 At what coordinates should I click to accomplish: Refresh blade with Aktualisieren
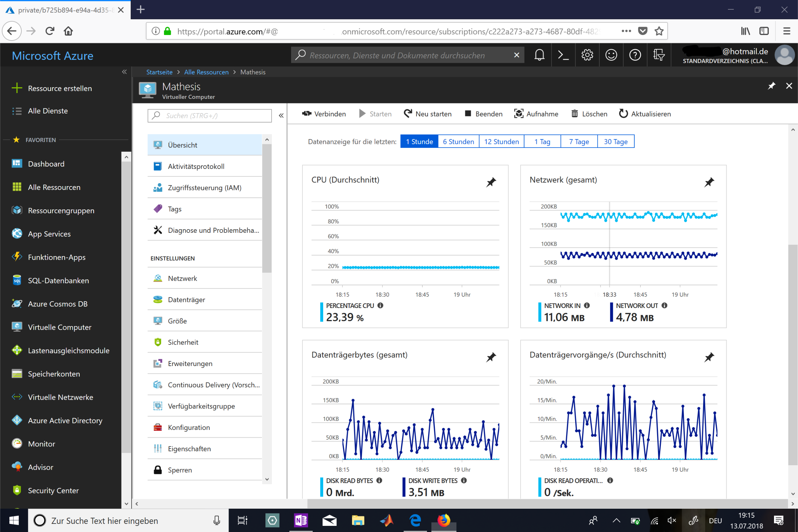click(x=645, y=114)
